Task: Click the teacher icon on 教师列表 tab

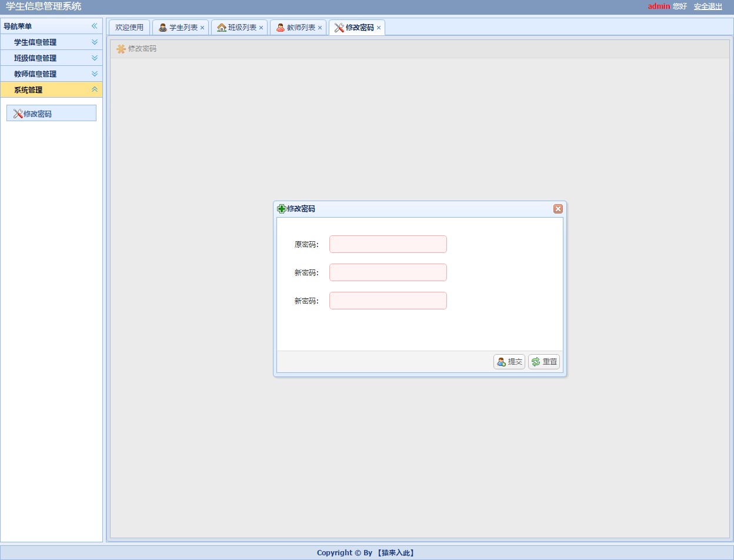Action: (281, 28)
